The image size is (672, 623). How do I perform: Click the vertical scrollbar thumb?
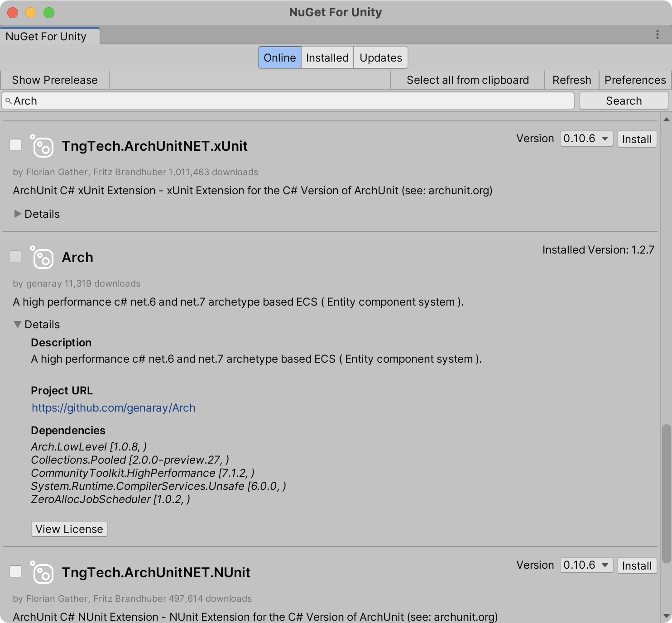coord(666,494)
